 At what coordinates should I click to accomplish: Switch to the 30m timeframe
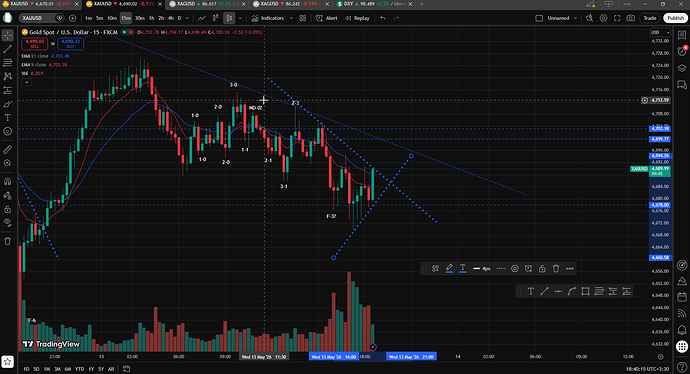(139, 18)
